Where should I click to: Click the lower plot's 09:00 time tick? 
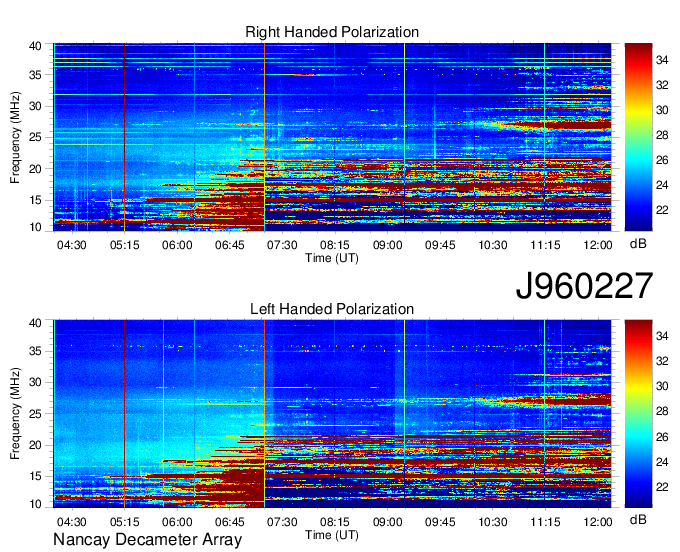coord(388,522)
